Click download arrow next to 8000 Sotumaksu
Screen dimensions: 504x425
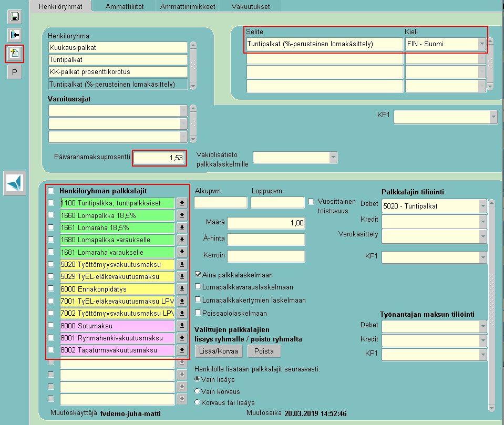coord(182,325)
